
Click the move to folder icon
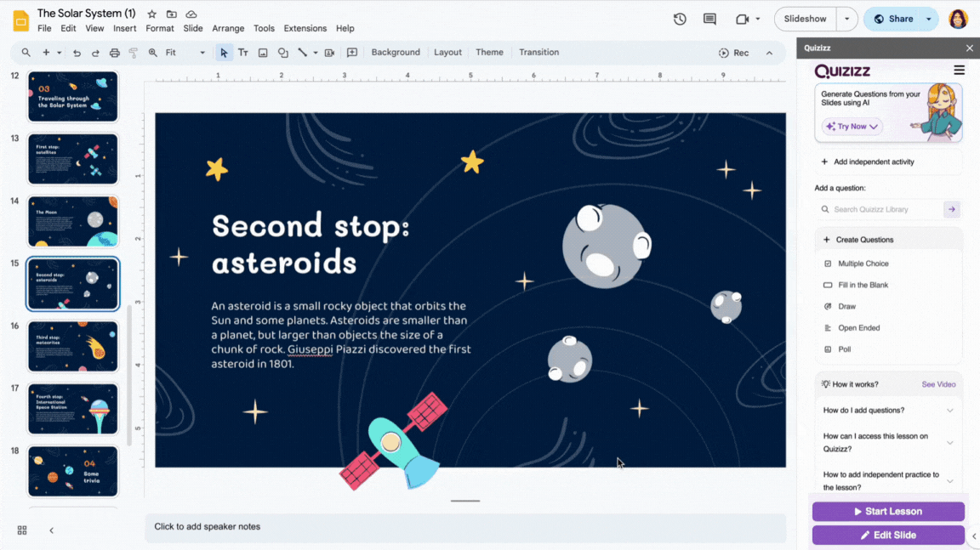pyautogui.click(x=171, y=14)
